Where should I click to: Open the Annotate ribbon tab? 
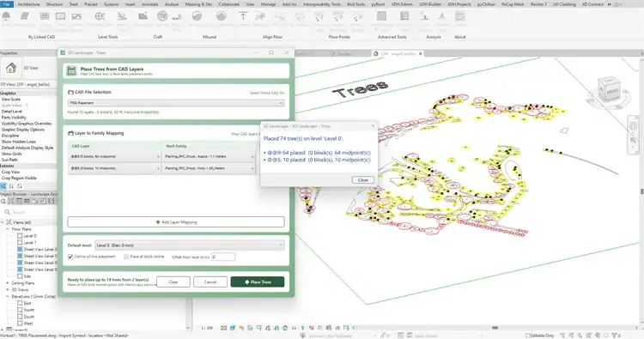[150, 4]
